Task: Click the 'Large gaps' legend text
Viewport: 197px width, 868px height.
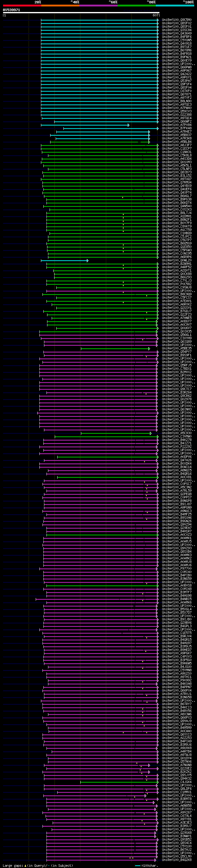Action: (x=13, y=866)
